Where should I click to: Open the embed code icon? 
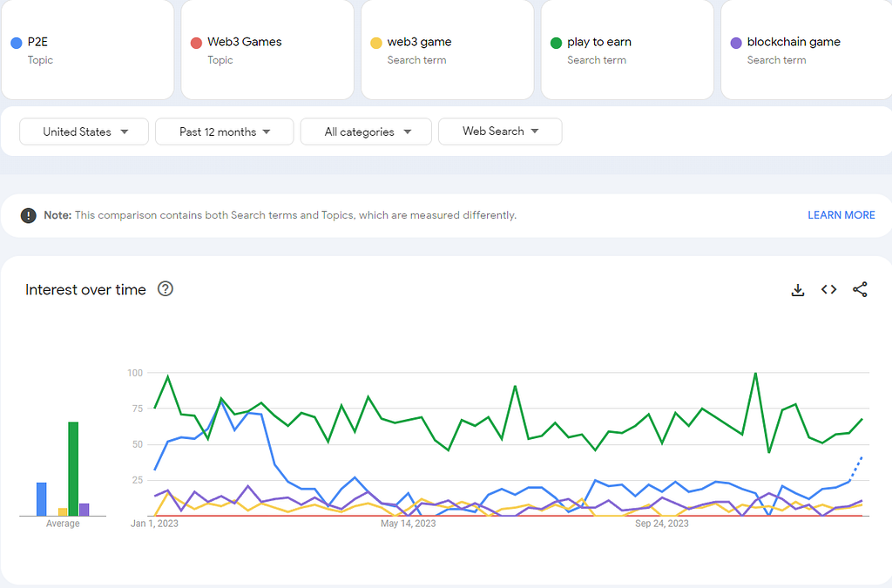coord(829,289)
